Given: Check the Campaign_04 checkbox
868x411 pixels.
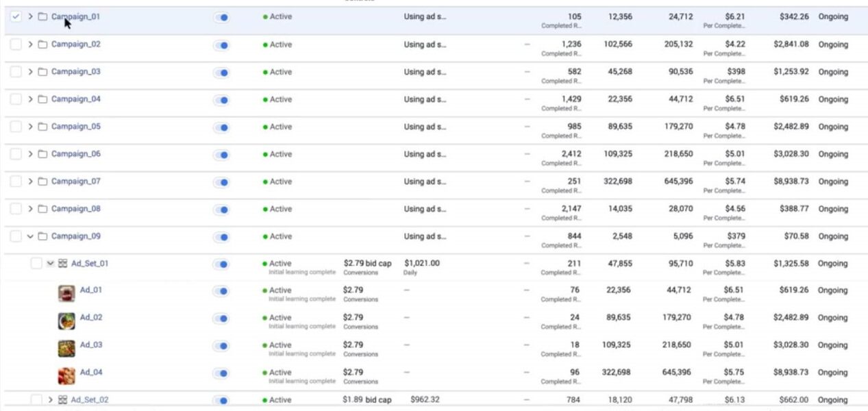Looking at the screenshot, I should click(x=16, y=99).
